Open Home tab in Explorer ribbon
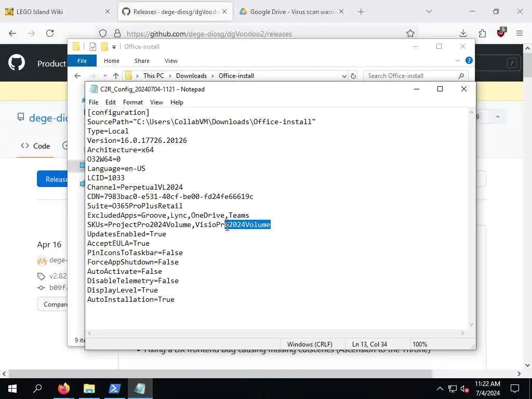The width and height of the screenshot is (532, 399). pos(112,61)
